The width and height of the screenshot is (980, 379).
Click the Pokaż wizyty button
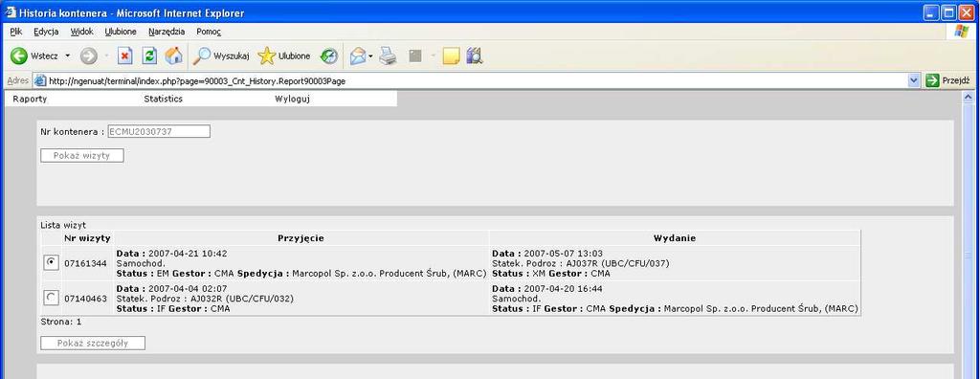pyautogui.click(x=82, y=156)
